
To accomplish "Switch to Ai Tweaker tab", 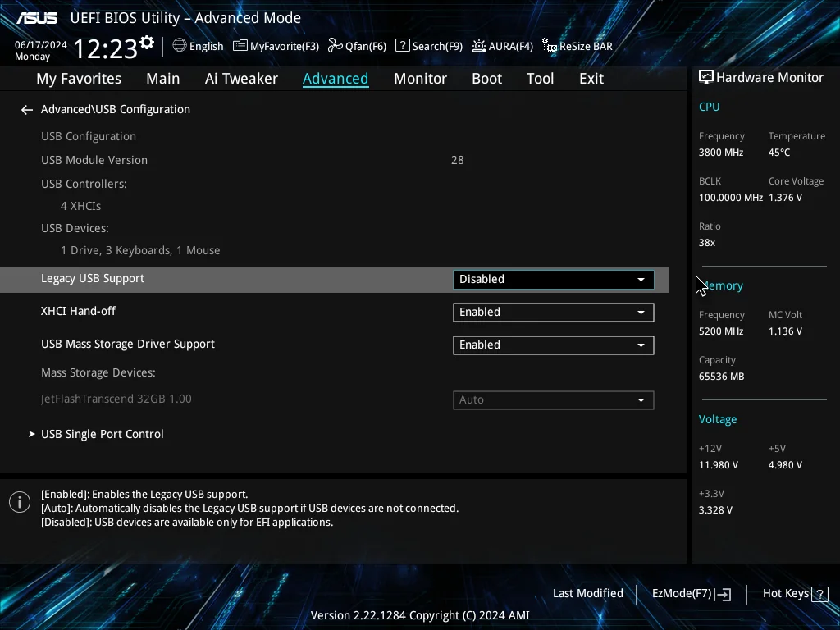I will [x=241, y=79].
